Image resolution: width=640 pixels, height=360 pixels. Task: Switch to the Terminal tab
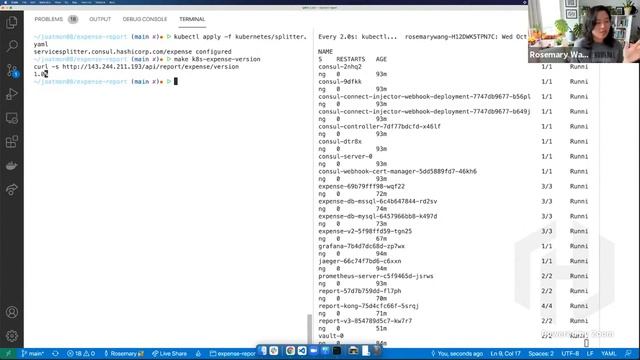192,19
